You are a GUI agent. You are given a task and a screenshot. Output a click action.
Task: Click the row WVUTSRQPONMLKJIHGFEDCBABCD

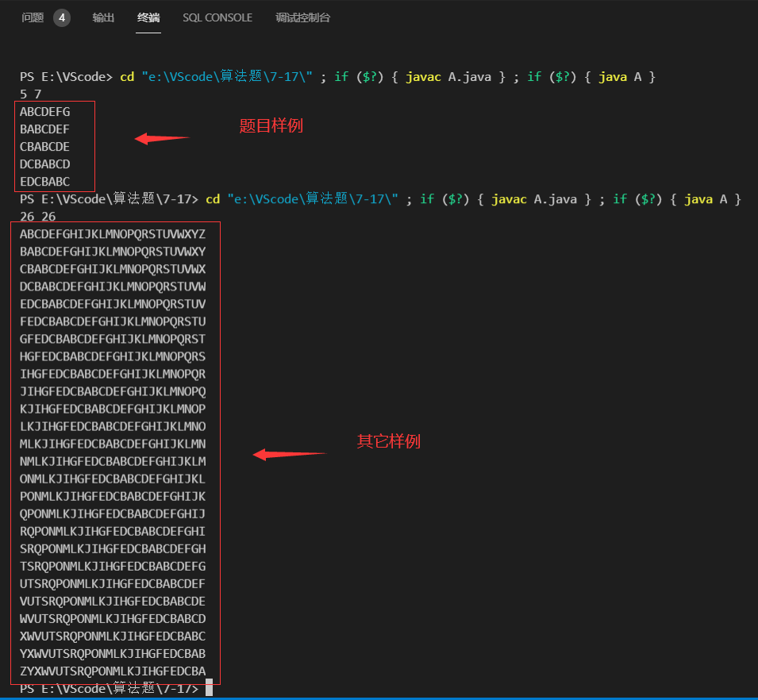coord(113,618)
